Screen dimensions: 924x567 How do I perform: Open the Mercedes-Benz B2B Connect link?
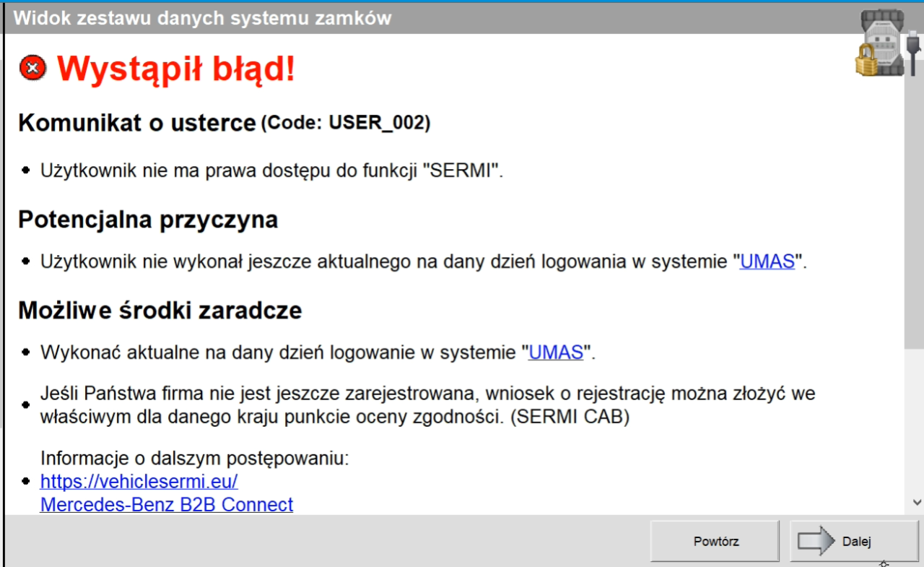pyautogui.click(x=167, y=504)
